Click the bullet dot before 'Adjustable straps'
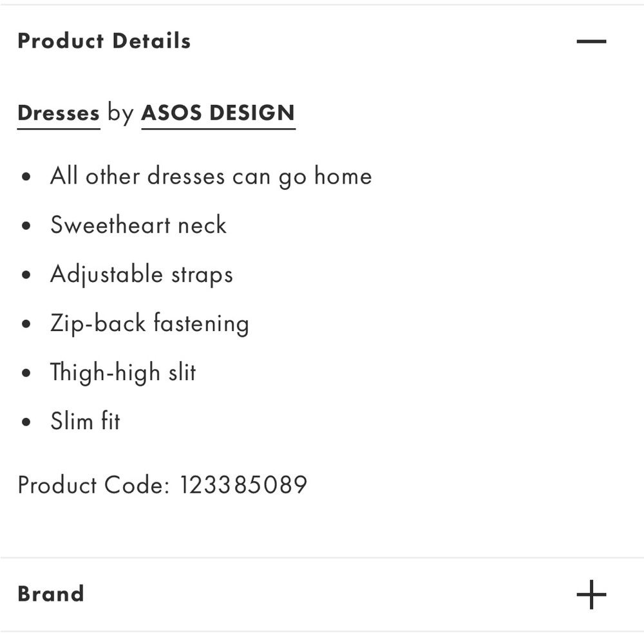Screen dimensions: 644x644 point(26,275)
